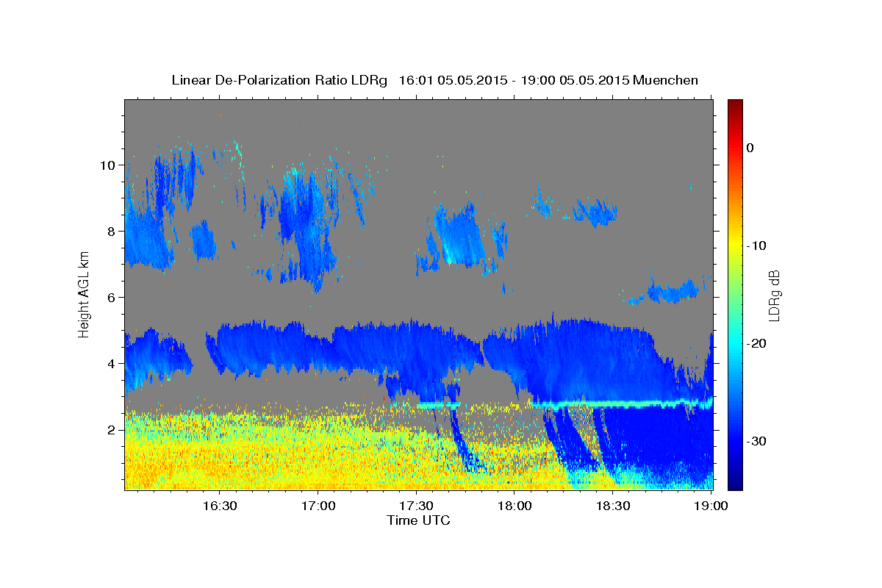Viewport: 882px width, 588px height.
Task: Click the 'LDRg dB' colorbar title
Action: click(x=774, y=295)
